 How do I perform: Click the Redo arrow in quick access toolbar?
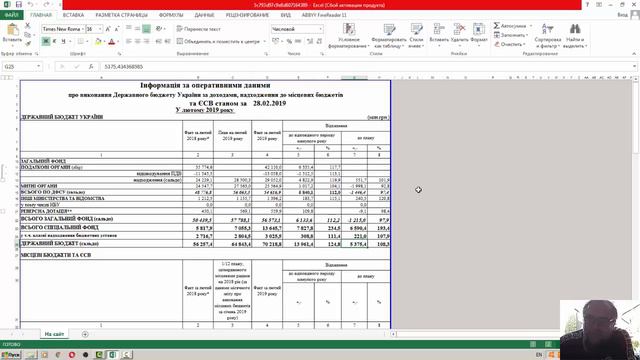[x=46, y=4]
